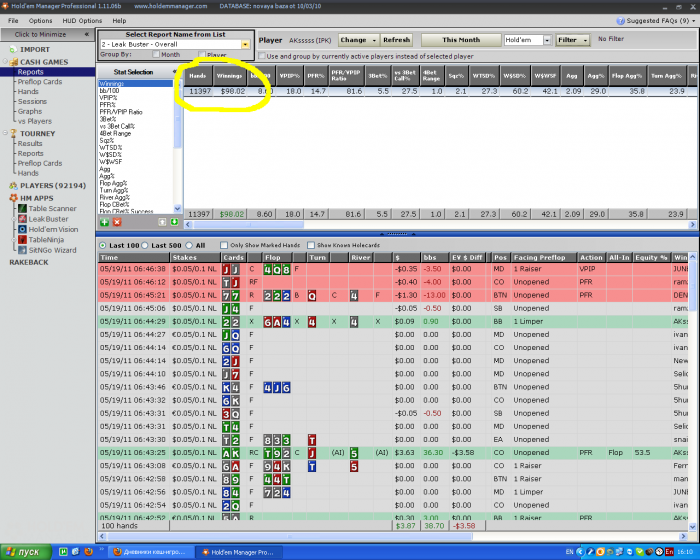The height and width of the screenshot is (560, 700).
Task: Check Show Known Holecards
Action: click(x=311, y=245)
